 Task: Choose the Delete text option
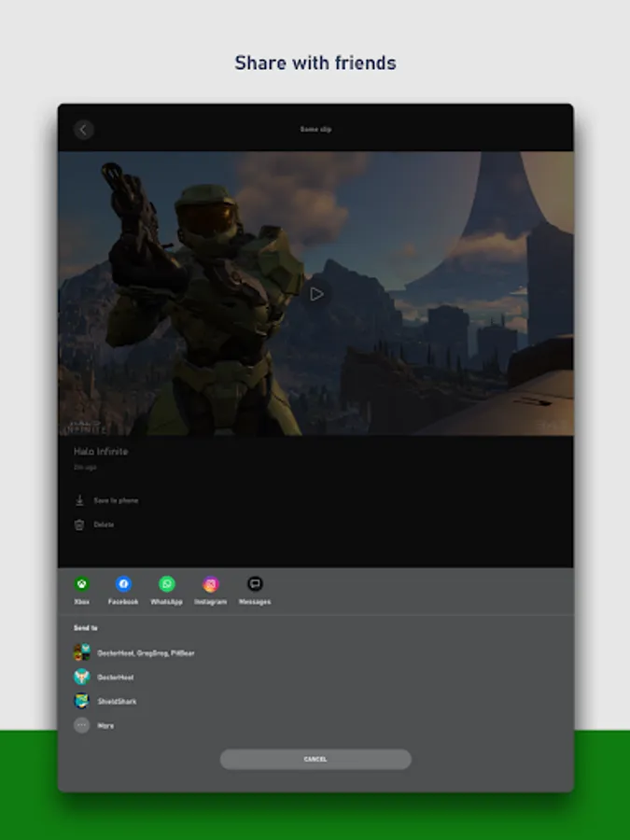pos(104,525)
